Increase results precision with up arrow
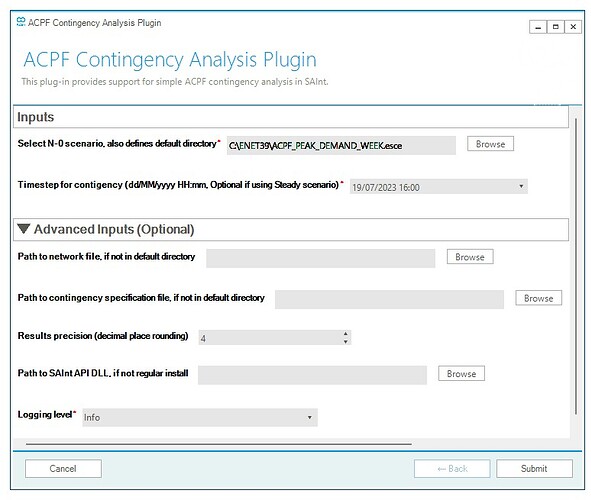 pos(345,334)
